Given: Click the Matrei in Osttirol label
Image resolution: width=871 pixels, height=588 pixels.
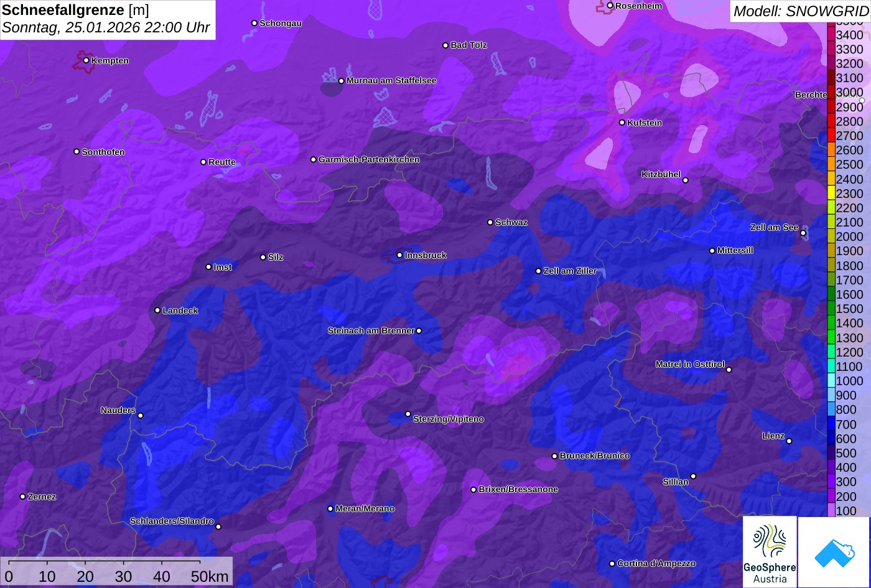Looking at the screenshot, I should click(x=690, y=364).
